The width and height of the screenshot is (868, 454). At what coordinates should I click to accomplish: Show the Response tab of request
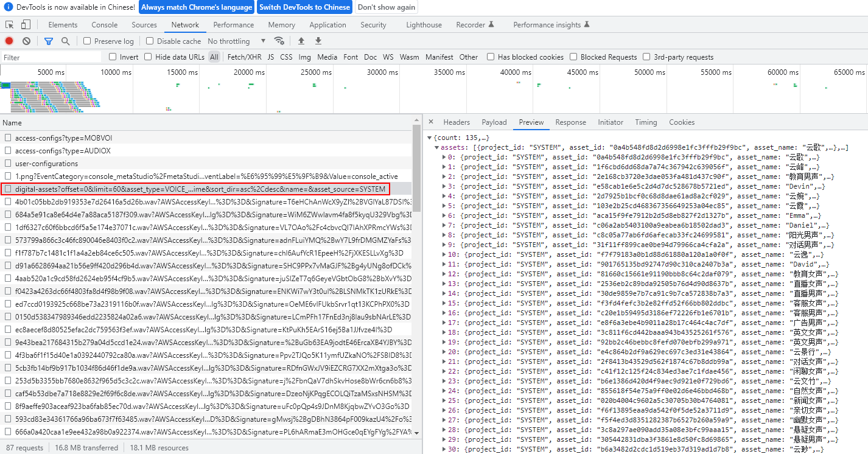(570, 122)
